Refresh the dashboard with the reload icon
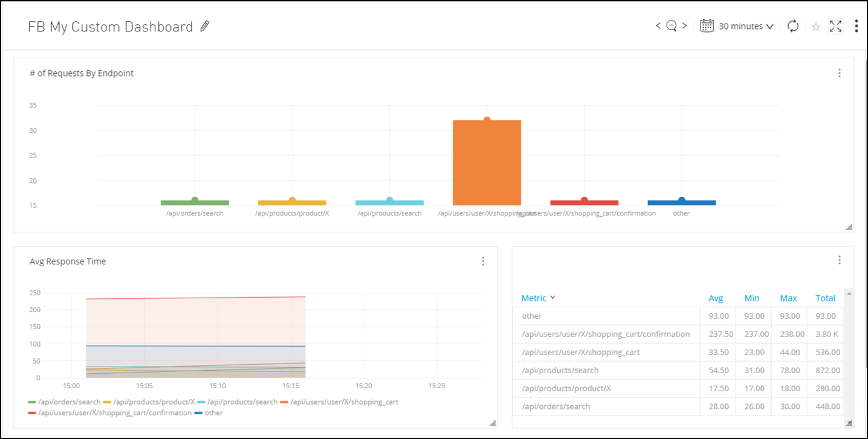 [793, 26]
